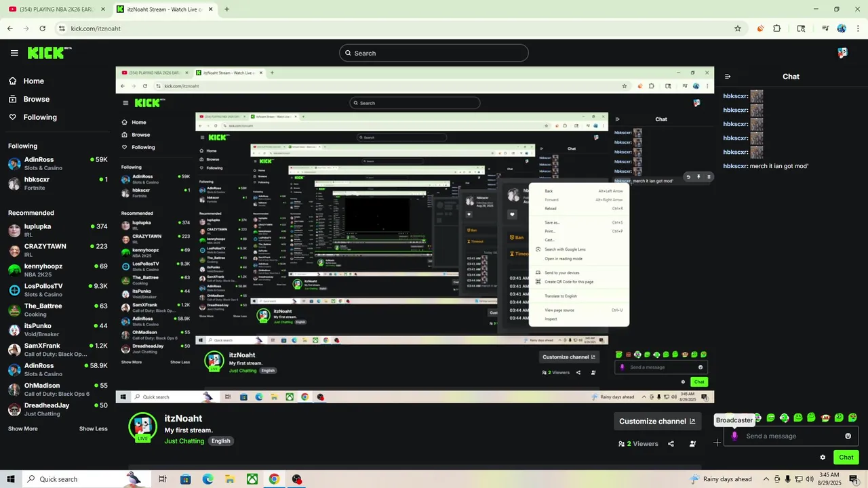Switch to the PLAYING NBA 2K26 YouTube tab
Screen dimensions: 868x488
[56, 9]
